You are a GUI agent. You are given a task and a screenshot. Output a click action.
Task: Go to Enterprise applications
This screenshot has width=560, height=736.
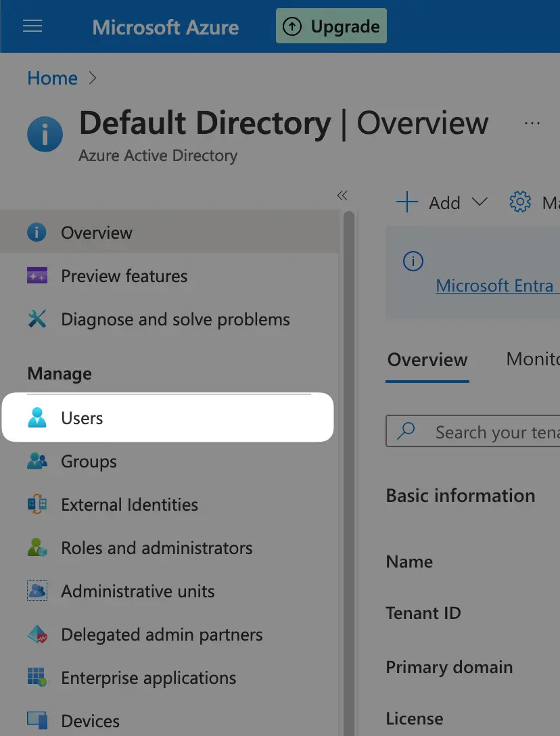[148, 677]
